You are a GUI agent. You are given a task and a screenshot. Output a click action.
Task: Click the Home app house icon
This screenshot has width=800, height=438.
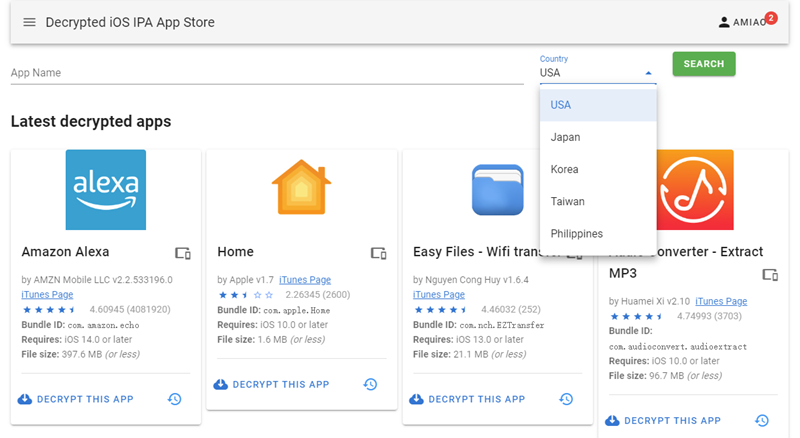click(302, 187)
